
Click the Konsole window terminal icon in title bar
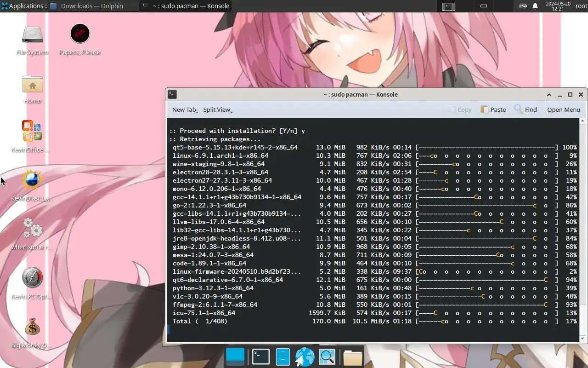(x=172, y=94)
